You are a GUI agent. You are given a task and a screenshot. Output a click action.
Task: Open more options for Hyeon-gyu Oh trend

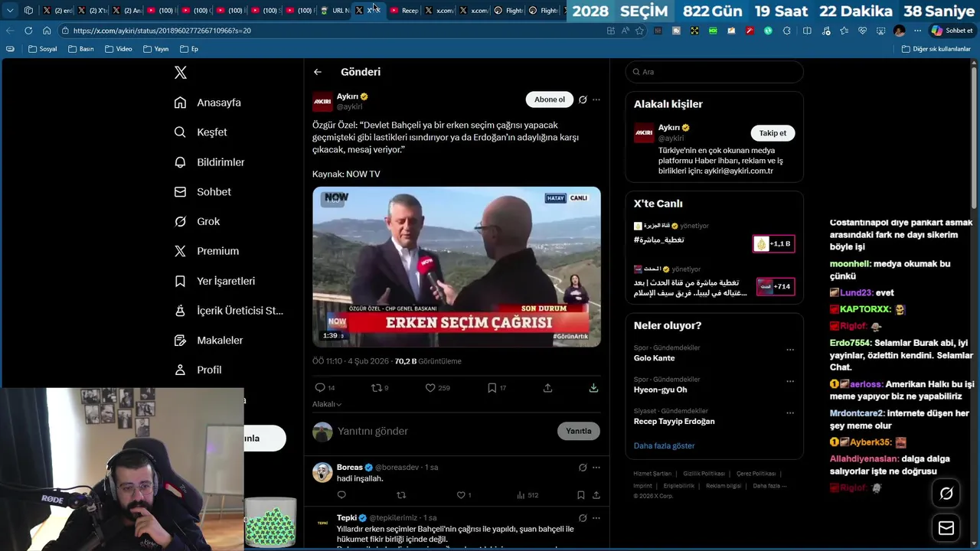coord(790,381)
